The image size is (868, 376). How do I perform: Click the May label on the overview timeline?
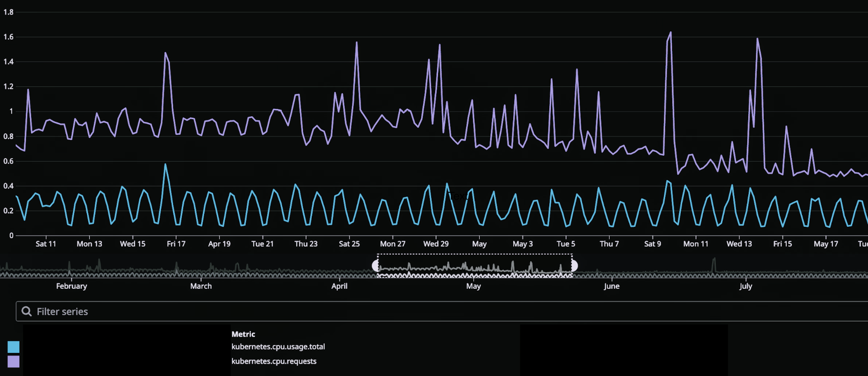473,286
